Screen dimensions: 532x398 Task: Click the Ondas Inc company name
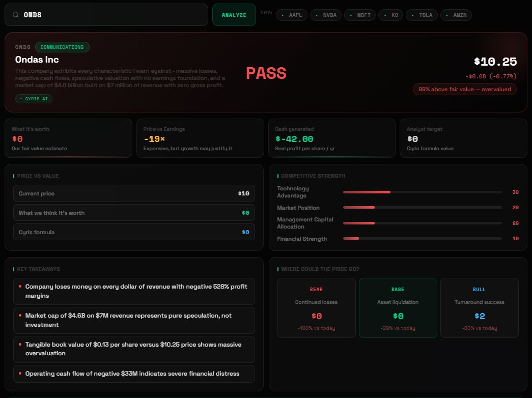pyautogui.click(x=37, y=60)
